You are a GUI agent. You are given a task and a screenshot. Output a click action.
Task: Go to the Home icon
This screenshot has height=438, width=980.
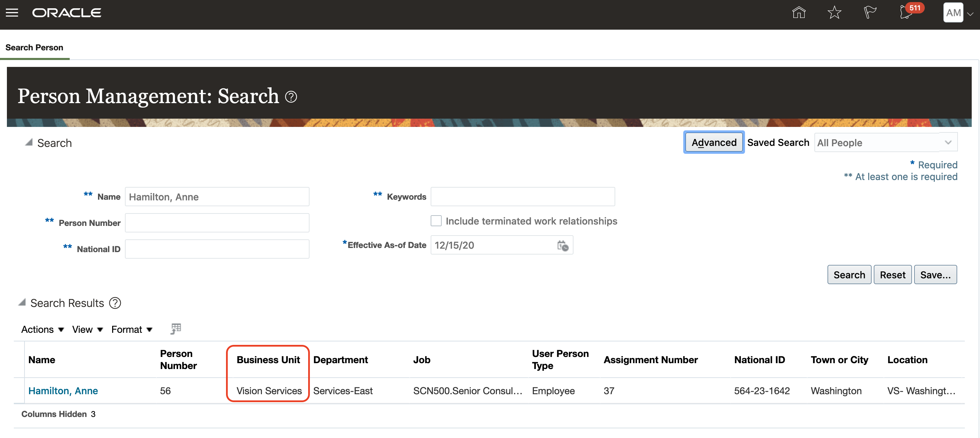(798, 13)
